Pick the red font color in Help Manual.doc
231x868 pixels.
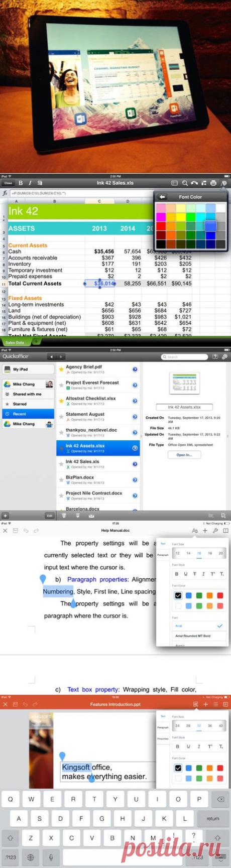tap(220, 595)
